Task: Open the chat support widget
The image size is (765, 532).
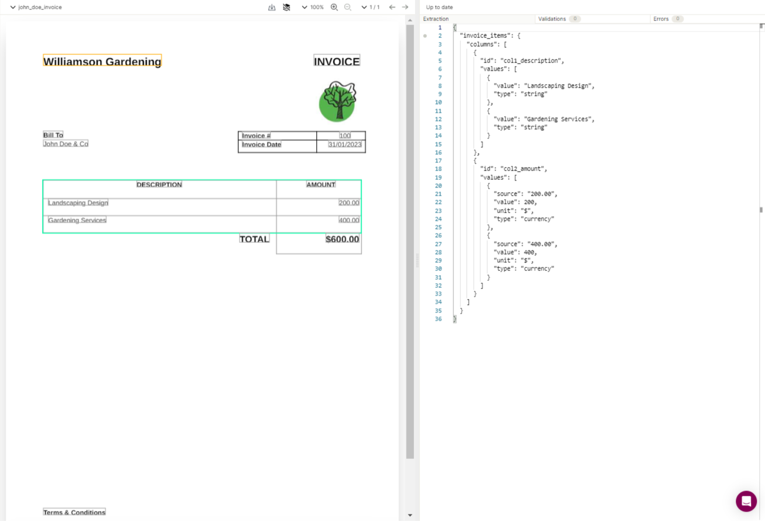Action: tap(746, 501)
